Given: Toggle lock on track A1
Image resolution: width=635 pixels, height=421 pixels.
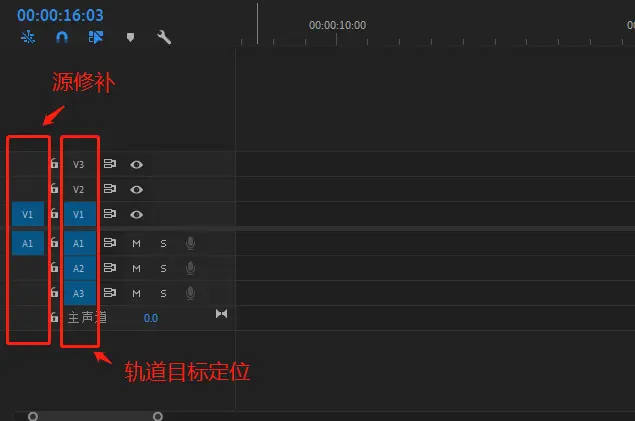Looking at the screenshot, I should [x=54, y=242].
